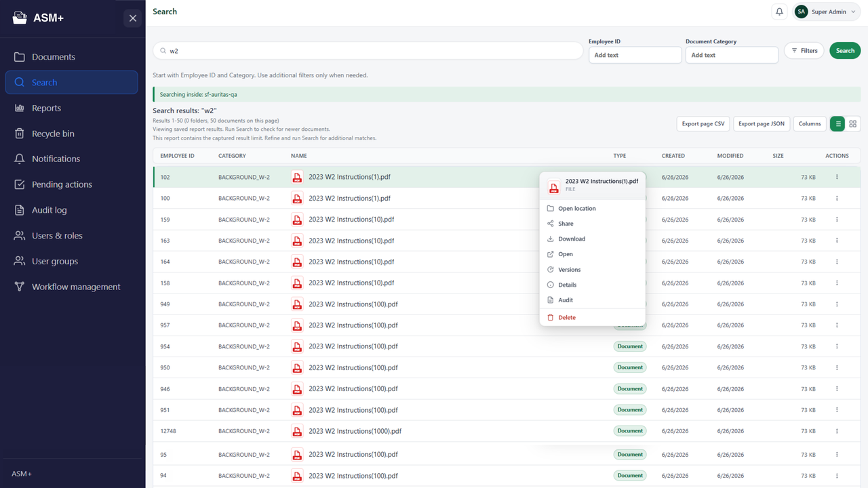Image resolution: width=868 pixels, height=488 pixels.
Task: Close the sidebar with the X button
Action: [x=133, y=18]
